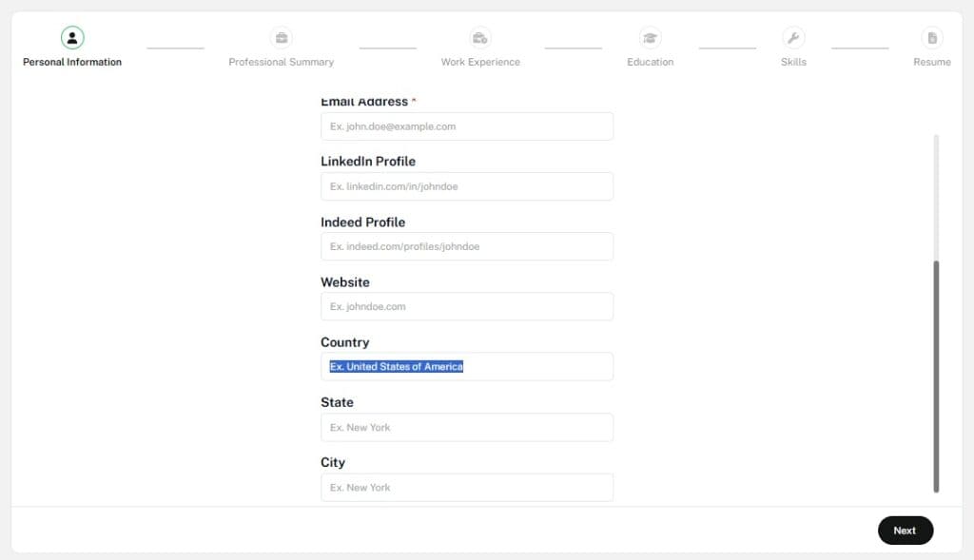This screenshot has height=560, width=974.
Task: Click the Personal Information person icon
Action: (x=72, y=38)
